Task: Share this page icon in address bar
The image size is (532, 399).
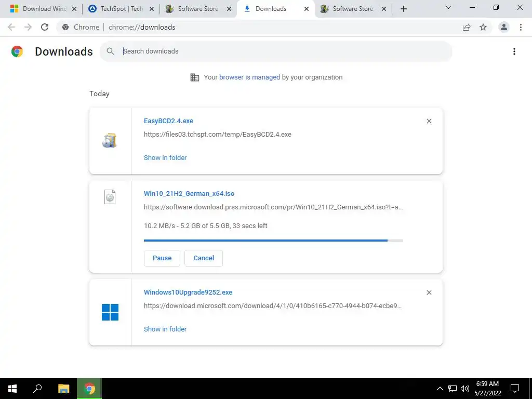Action: [467, 27]
